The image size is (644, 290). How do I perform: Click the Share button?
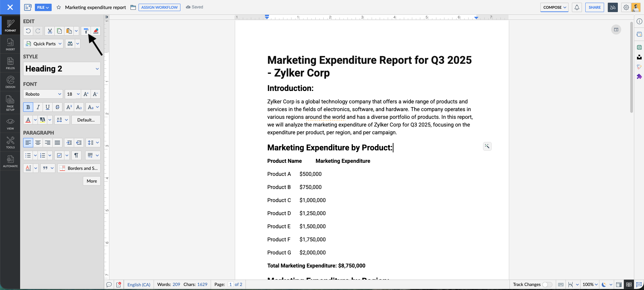[x=594, y=7]
